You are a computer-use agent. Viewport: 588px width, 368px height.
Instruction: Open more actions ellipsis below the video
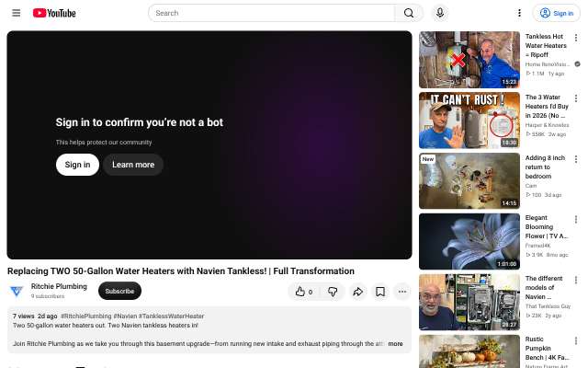(x=402, y=292)
